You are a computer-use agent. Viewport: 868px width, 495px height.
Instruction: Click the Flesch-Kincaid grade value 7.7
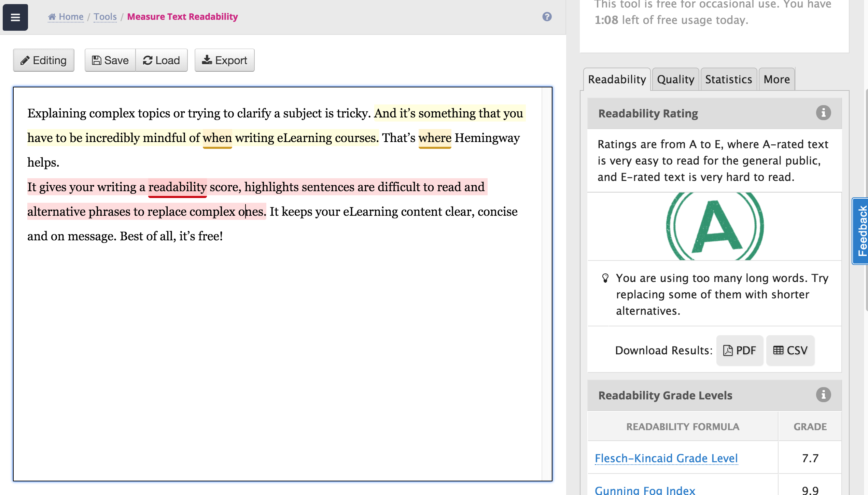point(810,458)
